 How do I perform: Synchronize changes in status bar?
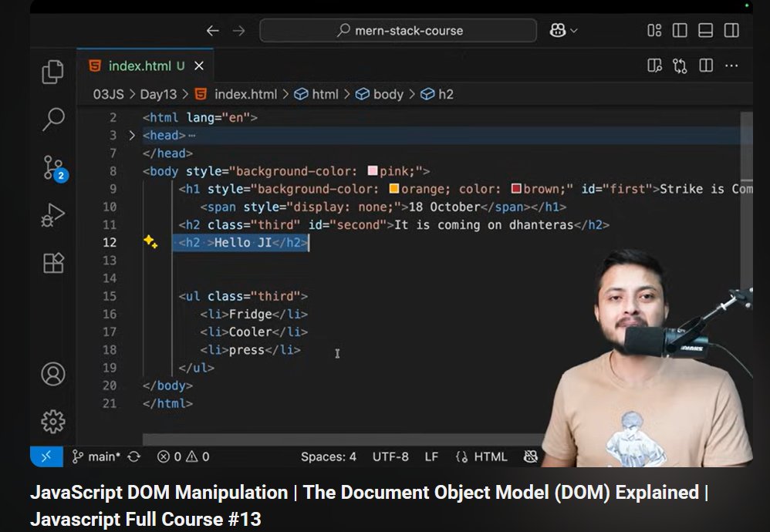click(134, 457)
